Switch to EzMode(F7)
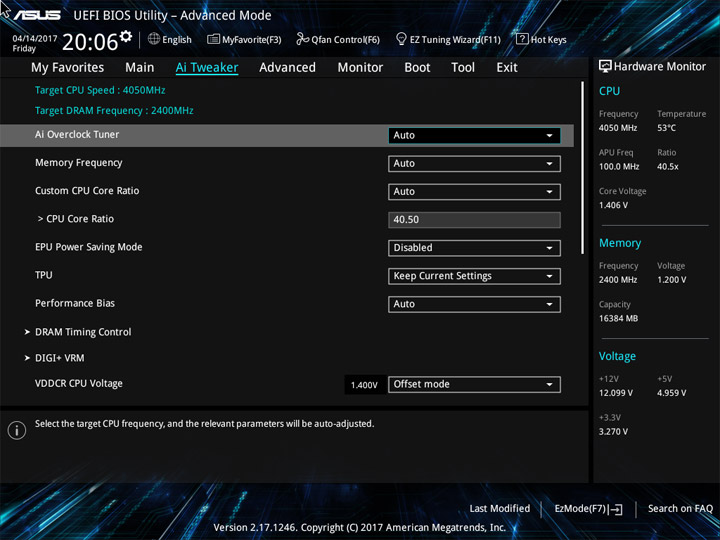720x540 pixels. (x=588, y=509)
